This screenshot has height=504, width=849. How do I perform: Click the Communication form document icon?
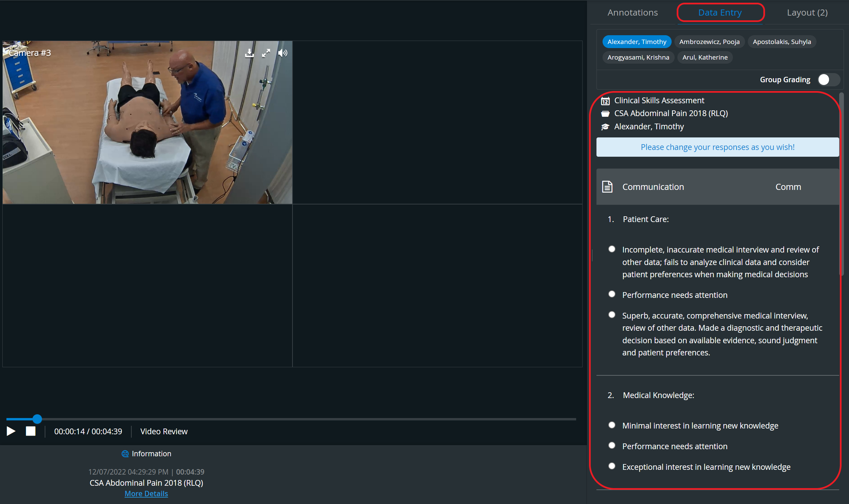tap(607, 187)
